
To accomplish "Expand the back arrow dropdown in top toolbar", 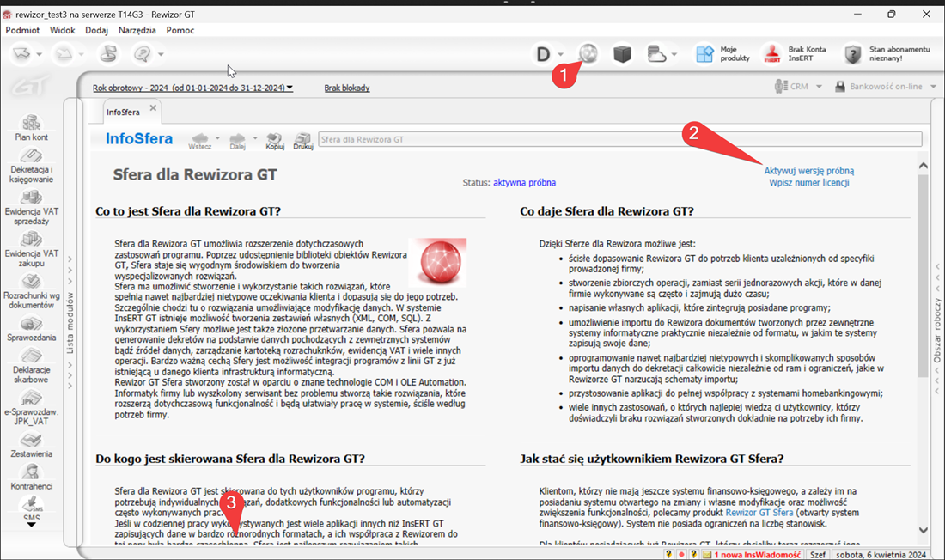I will (x=40, y=54).
